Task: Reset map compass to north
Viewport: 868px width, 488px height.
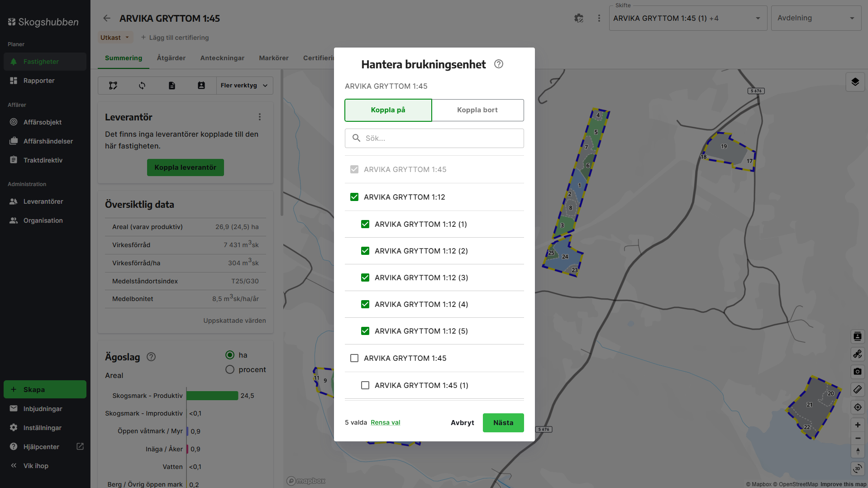Action: coord(858,451)
